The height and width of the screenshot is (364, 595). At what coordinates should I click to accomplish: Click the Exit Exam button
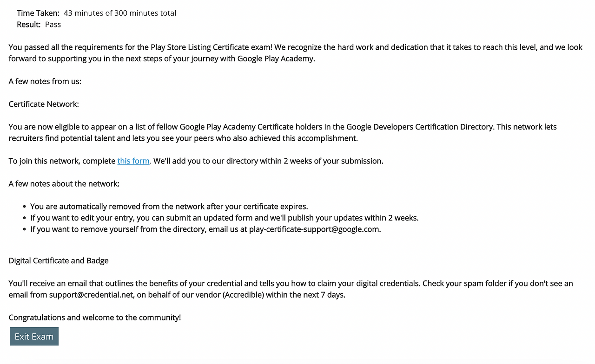pos(34,337)
